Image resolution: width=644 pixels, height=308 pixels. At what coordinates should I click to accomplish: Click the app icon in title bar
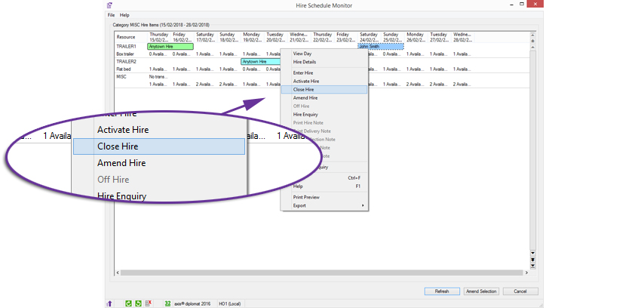click(x=110, y=5)
